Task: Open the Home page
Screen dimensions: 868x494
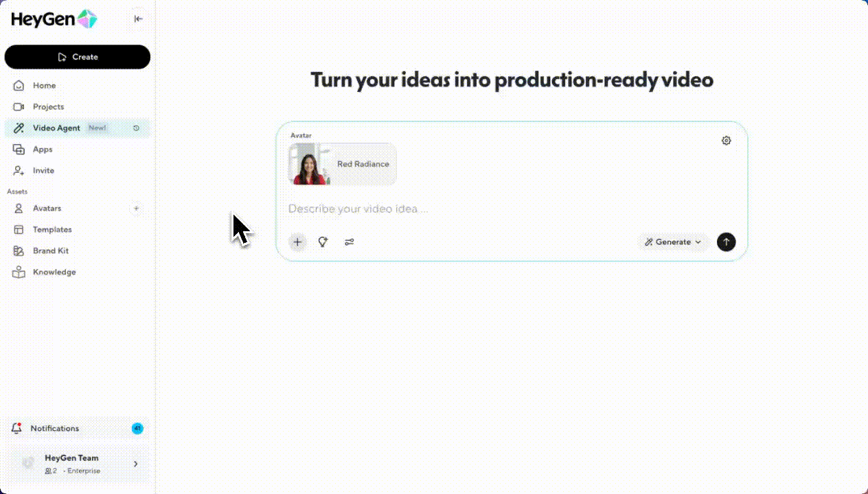Action: click(x=44, y=86)
